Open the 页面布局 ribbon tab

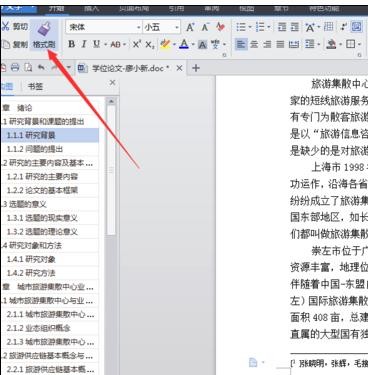(x=134, y=9)
